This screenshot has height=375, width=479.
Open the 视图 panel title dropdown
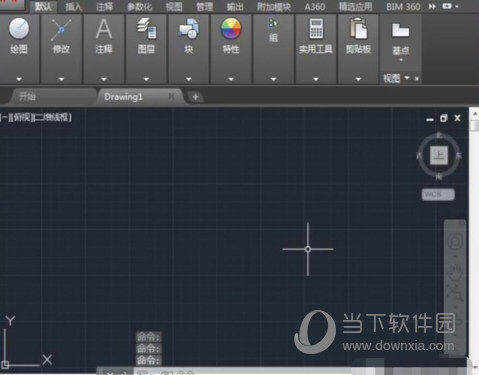coord(407,78)
